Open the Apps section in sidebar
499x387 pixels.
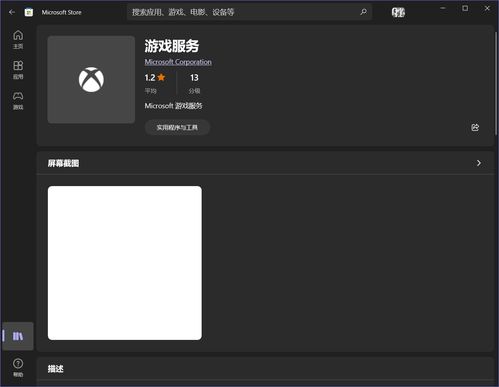(18, 70)
